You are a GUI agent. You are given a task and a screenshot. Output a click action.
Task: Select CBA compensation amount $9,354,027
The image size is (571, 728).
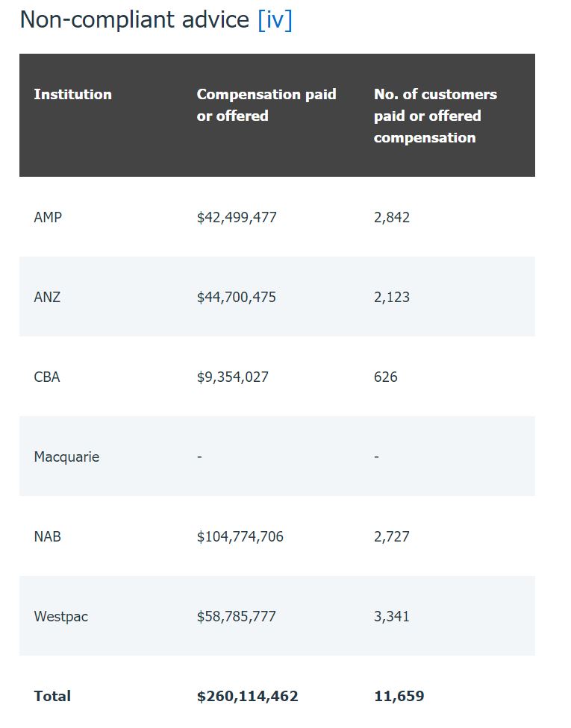[233, 377]
